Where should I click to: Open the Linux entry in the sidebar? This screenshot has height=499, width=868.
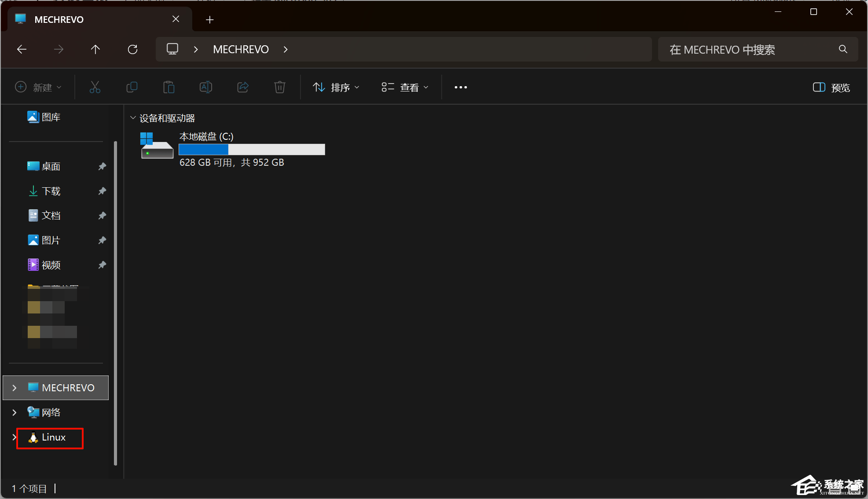point(54,437)
